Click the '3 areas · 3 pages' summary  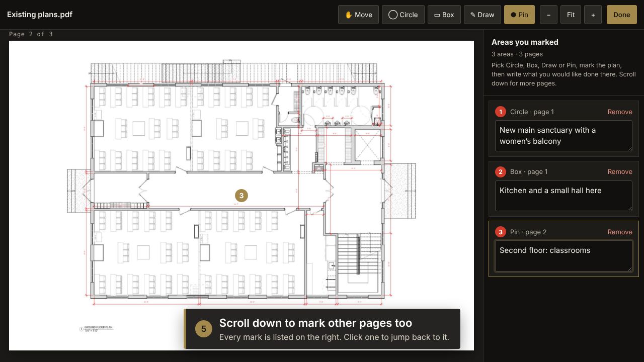(517, 54)
